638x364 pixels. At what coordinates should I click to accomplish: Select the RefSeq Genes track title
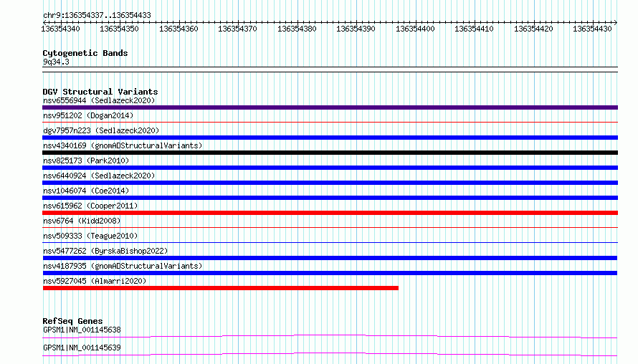click(72, 321)
